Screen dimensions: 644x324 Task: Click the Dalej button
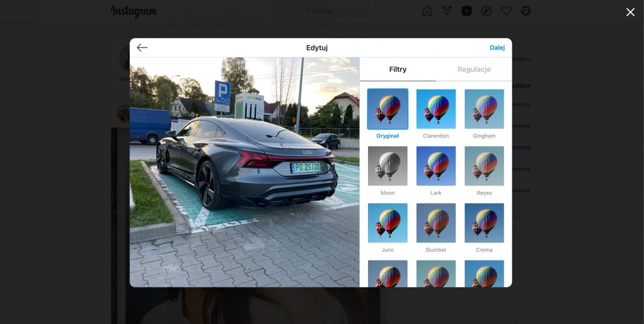(x=497, y=48)
